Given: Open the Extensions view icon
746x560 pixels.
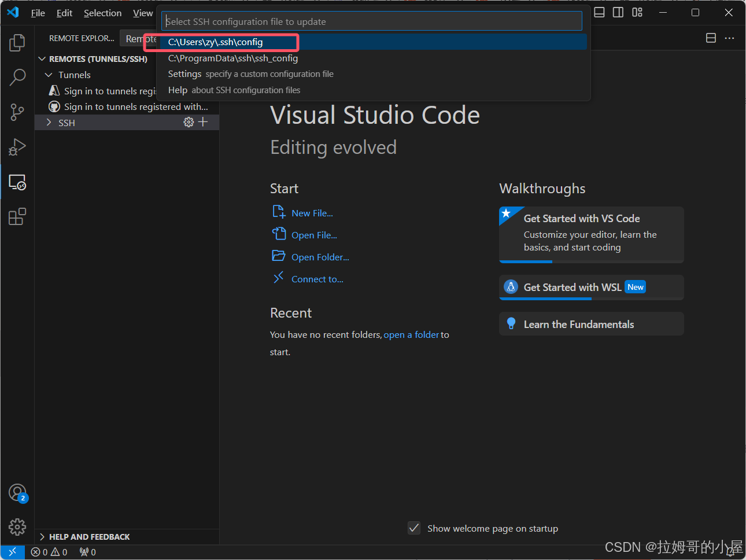Looking at the screenshot, I should [17, 217].
